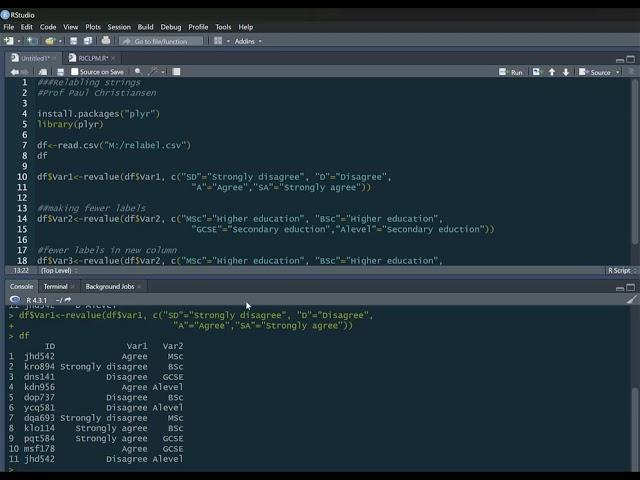Click the Re-run previous code region icon

click(537, 72)
